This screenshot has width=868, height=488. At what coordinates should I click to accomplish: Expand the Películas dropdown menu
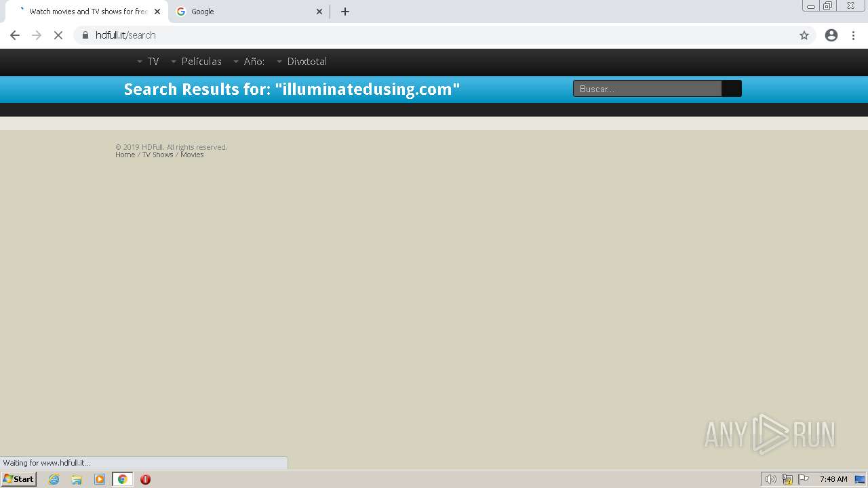(196, 62)
